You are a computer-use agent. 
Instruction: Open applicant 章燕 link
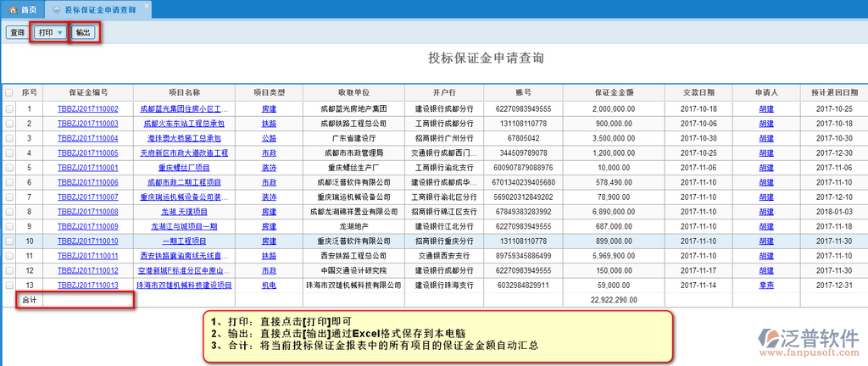click(x=765, y=286)
